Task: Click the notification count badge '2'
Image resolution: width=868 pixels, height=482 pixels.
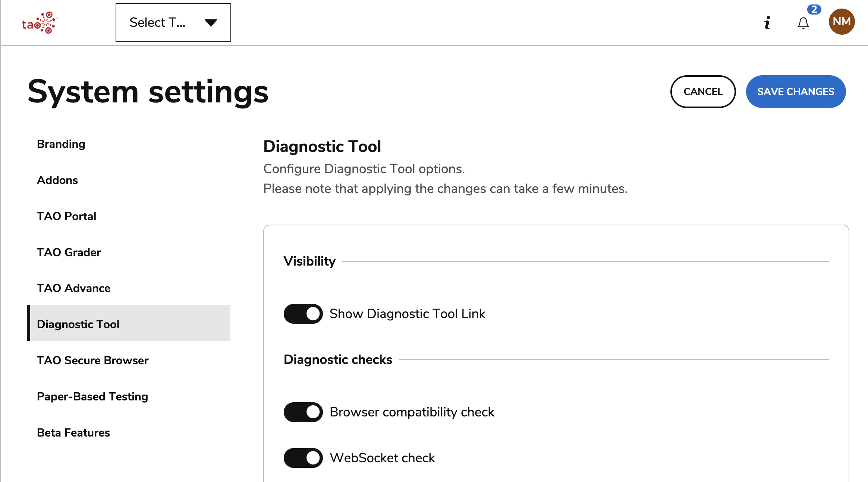Action: click(x=814, y=9)
